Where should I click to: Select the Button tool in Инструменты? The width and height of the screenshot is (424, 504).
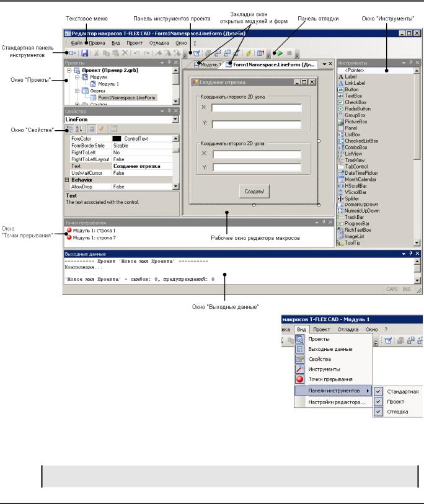pos(348,89)
